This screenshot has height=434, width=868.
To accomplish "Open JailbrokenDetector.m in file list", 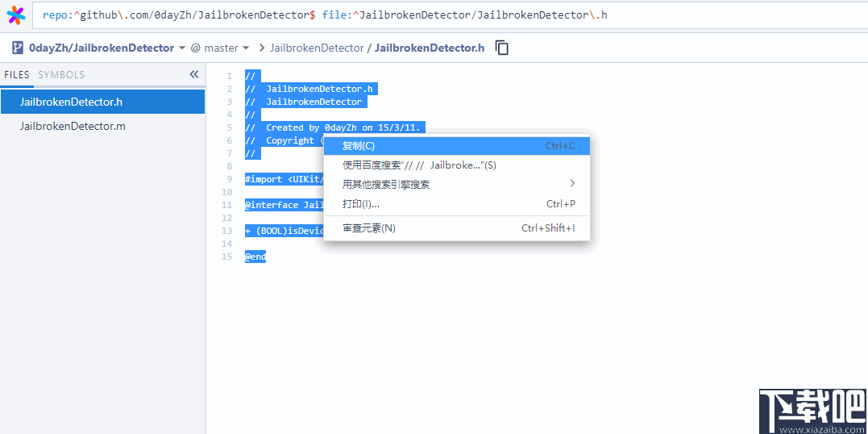I will [x=103, y=127].
